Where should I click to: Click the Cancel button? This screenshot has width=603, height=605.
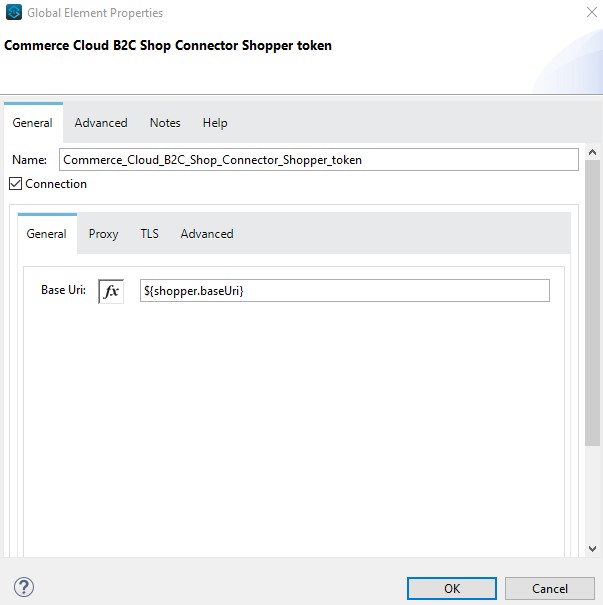(x=550, y=588)
